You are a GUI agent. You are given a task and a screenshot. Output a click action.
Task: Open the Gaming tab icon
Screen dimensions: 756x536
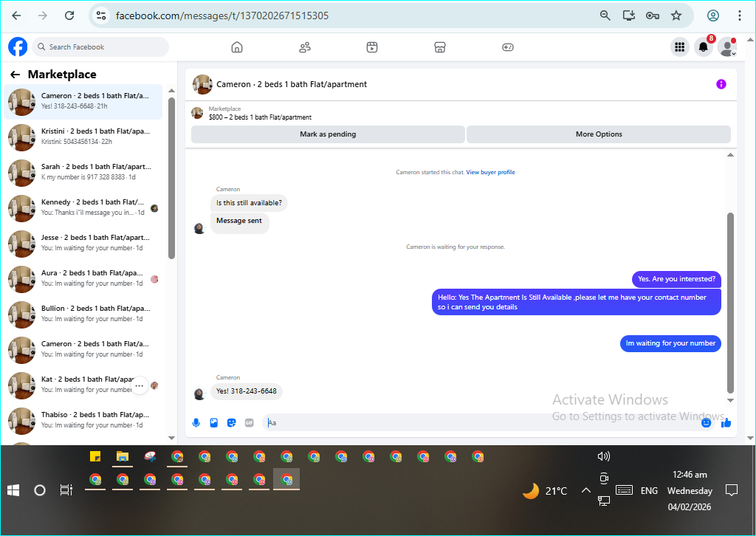pyautogui.click(x=508, y=47)
